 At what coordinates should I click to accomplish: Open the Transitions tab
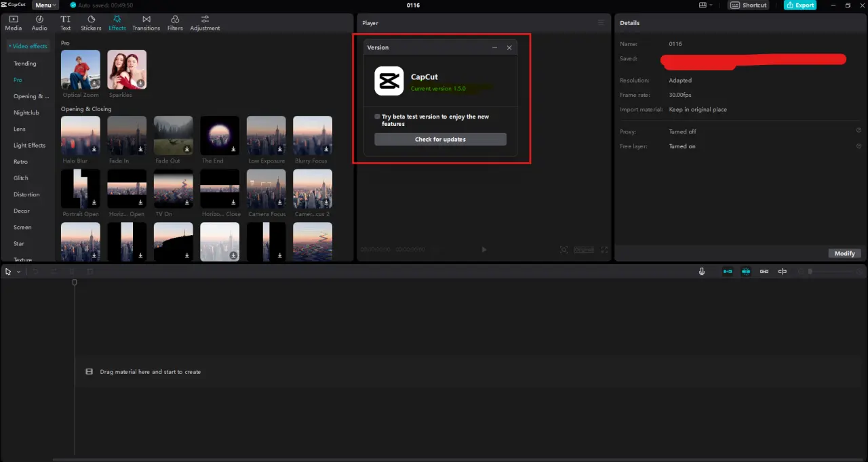click(146, 23)
